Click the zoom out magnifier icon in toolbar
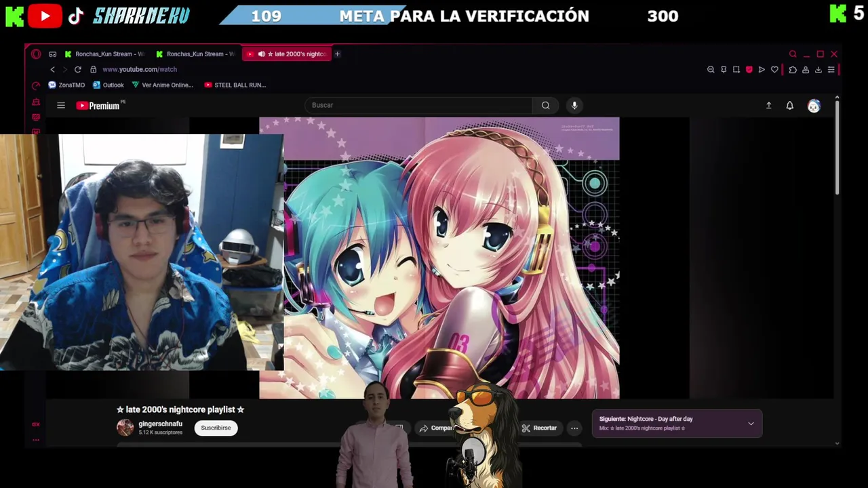 coord(711,69)
